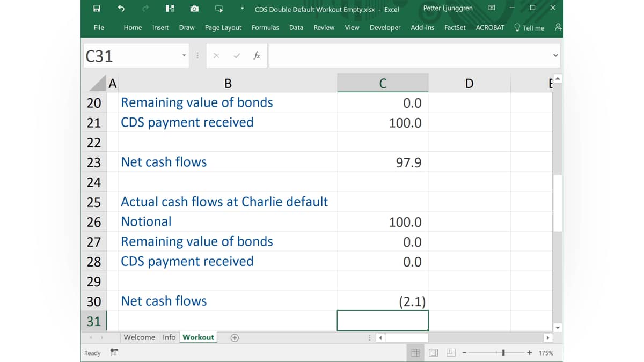This screenshot has width=644, height=362.
Task: Click the Cancel X in formula bar
Action: [x=216, y=56]
